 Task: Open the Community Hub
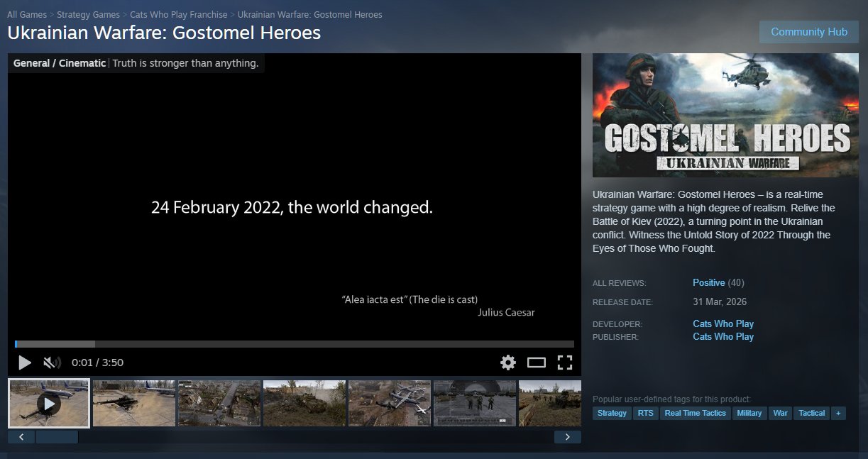[x=809, y=32]
